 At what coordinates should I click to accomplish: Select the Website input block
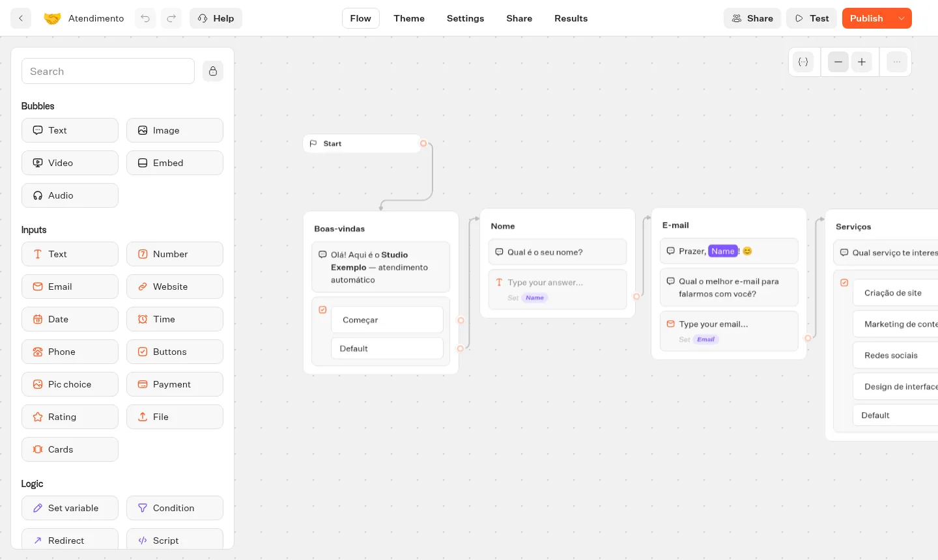click(175, 287)
